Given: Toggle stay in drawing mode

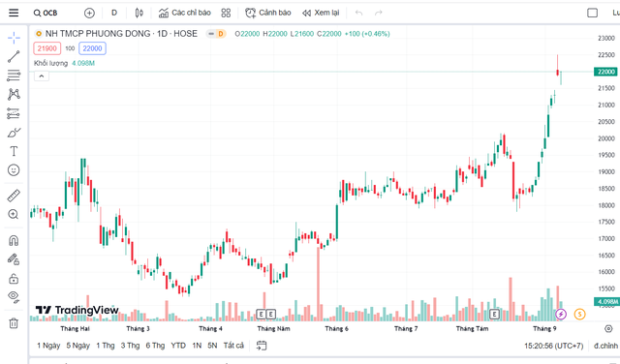Looking at the screenshot, I should pos(14,259).
